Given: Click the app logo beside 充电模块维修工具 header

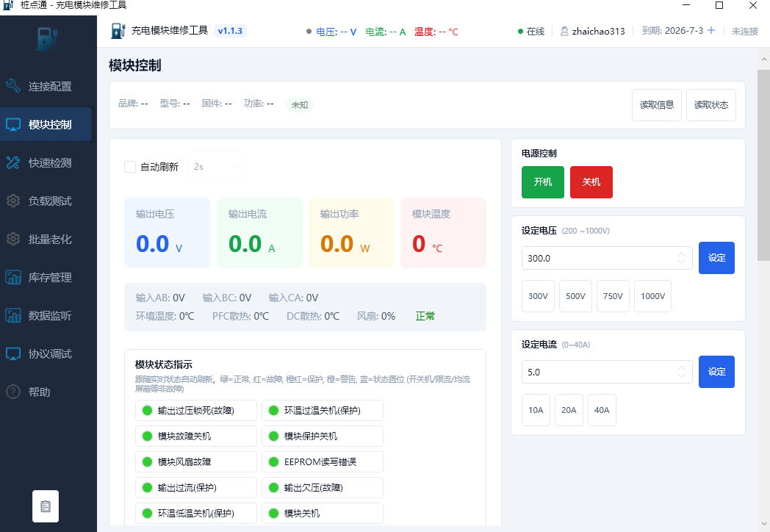Looking at the screenshot, I should pyautogui.click(x=118, y=31).
